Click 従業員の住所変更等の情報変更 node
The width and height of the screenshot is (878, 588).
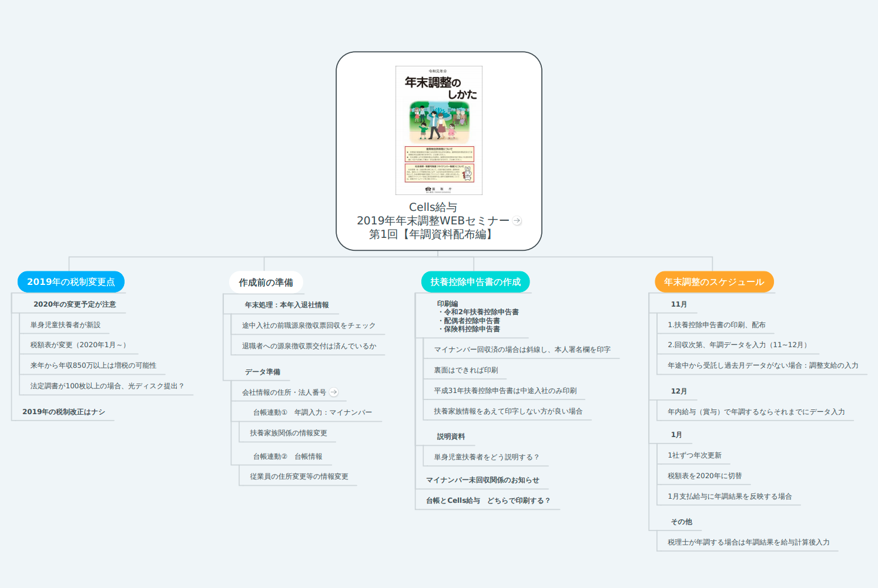(x=299, y=476)
